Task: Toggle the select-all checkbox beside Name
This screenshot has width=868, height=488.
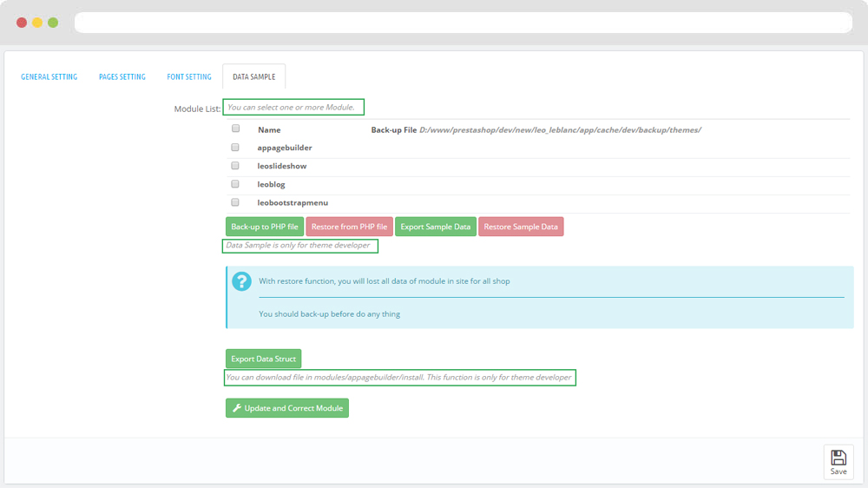Action: (x=235, y=129)
